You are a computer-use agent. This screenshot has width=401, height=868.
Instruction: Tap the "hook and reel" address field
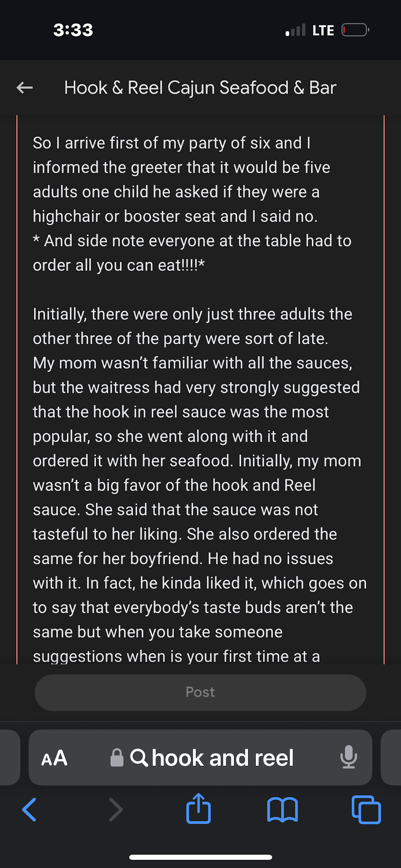coord(222,758)
